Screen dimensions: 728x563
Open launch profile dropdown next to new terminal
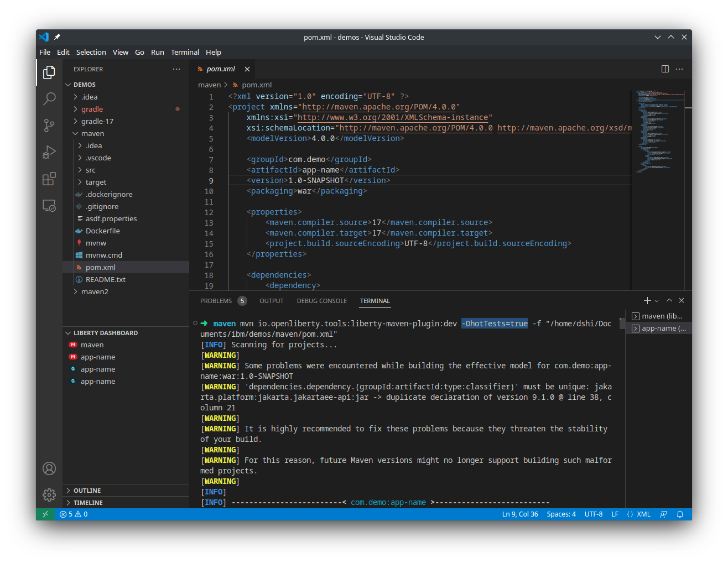657,301
